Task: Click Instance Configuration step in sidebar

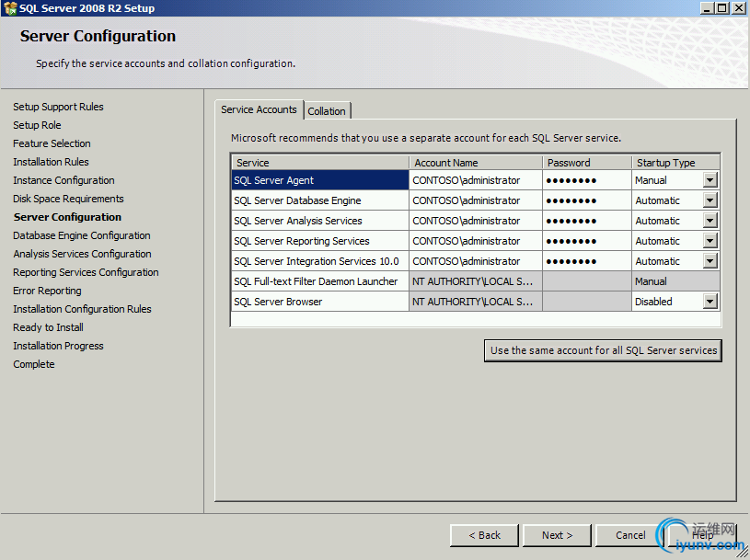Action: tap(63, 180)
